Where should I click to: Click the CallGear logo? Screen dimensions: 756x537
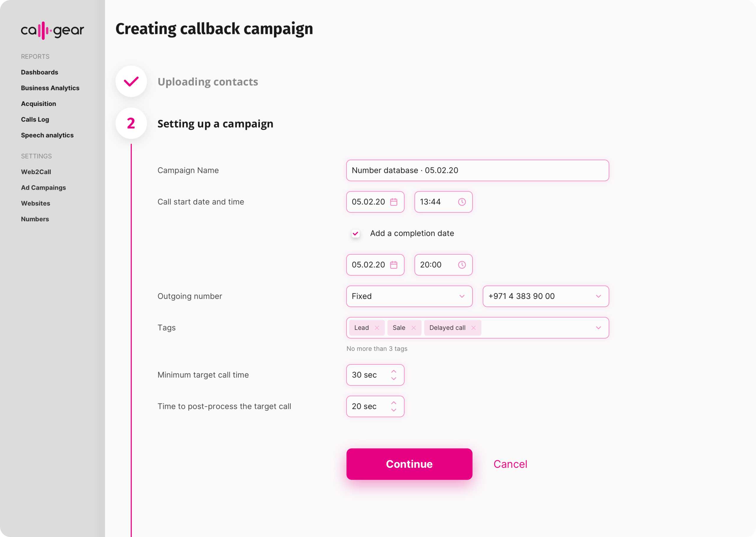52,30
